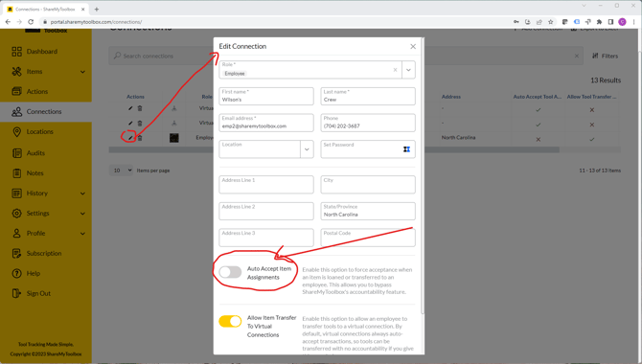Enable Auto Accept Item Assignments toggle
This screenshot has height=364, width=642.
(x=230, y=272)
